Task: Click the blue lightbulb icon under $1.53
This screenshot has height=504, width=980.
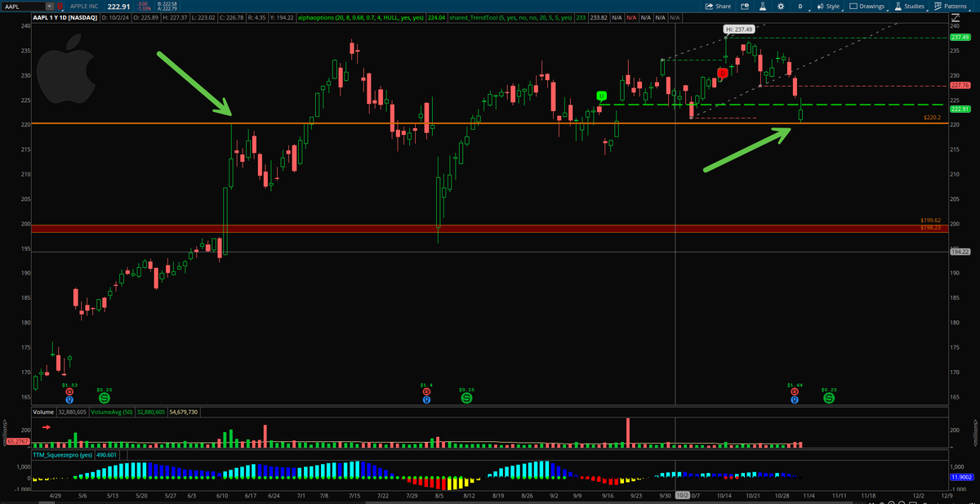Action: [x=69, y=399]
